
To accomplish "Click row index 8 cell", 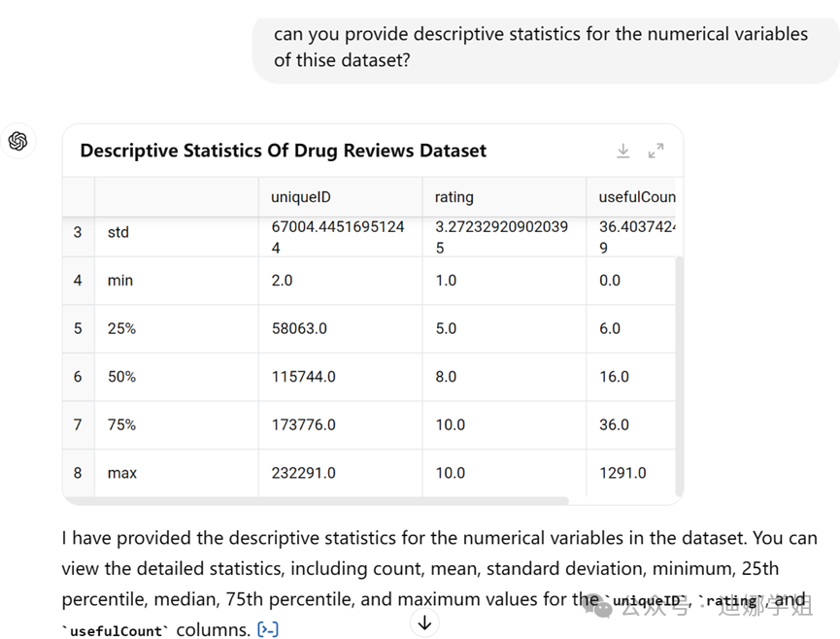I will pyautogui.click(x=79, y=473).
